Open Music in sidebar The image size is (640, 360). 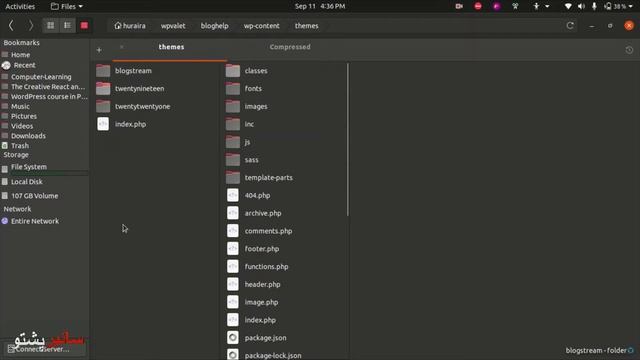(x=20, y=106)
